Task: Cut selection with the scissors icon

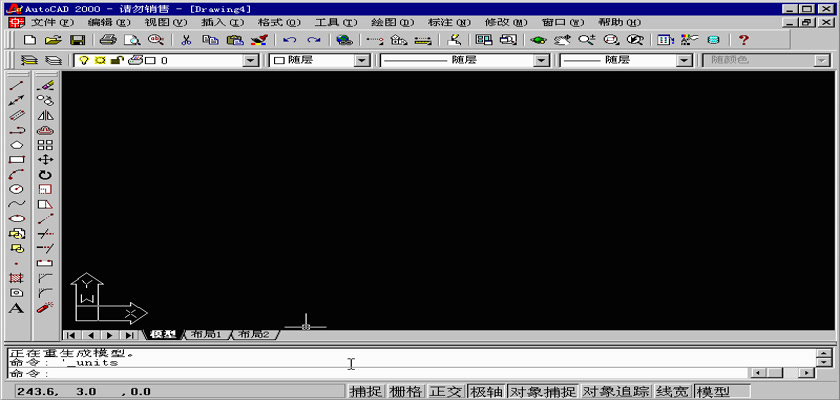Action: point(186,40)
